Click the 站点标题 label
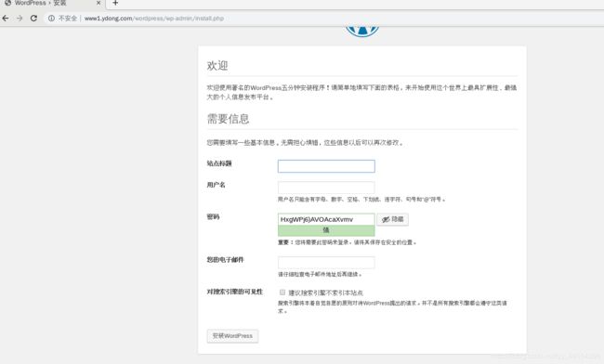604x364 pixels. tap(219, 163)
